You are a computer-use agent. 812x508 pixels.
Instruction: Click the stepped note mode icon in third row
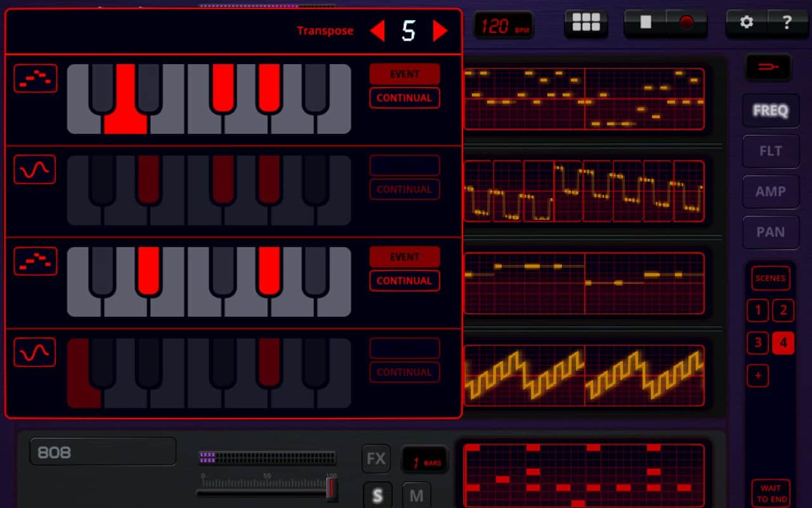[x=36, y=261]
